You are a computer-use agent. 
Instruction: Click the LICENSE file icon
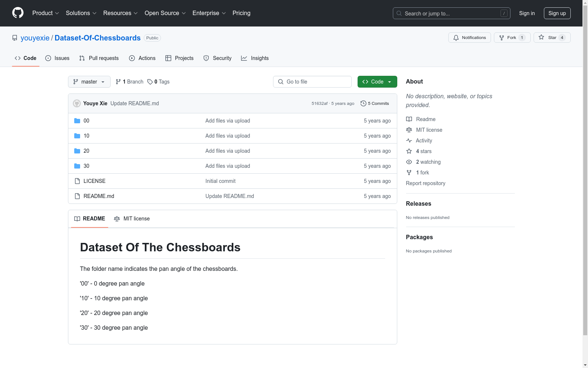tap(77, 181)
